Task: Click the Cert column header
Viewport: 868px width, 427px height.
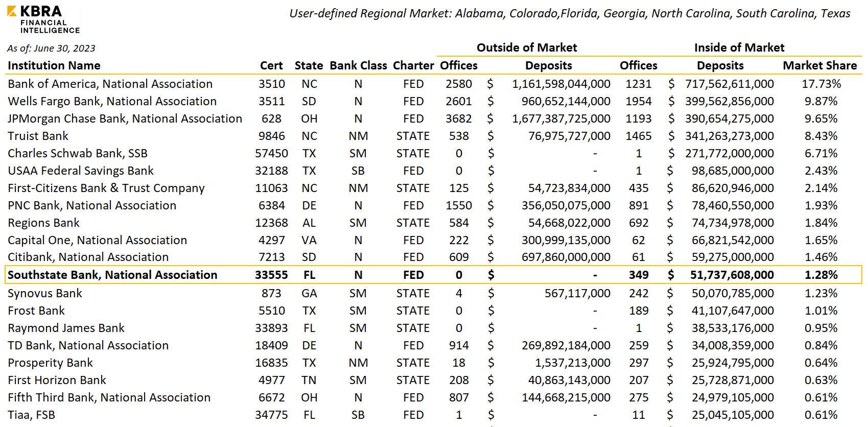Action: click(271, 65)
